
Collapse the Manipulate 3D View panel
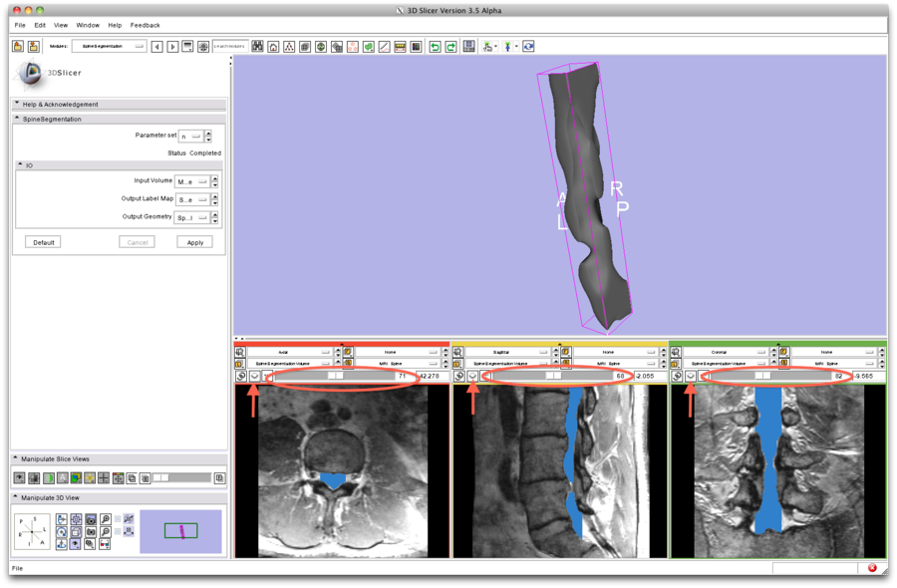click(16, 495)
